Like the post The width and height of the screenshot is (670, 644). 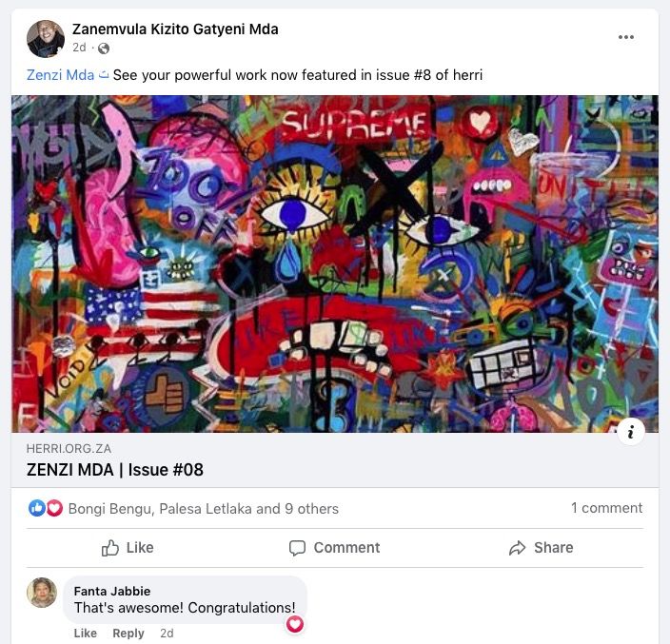128,548
